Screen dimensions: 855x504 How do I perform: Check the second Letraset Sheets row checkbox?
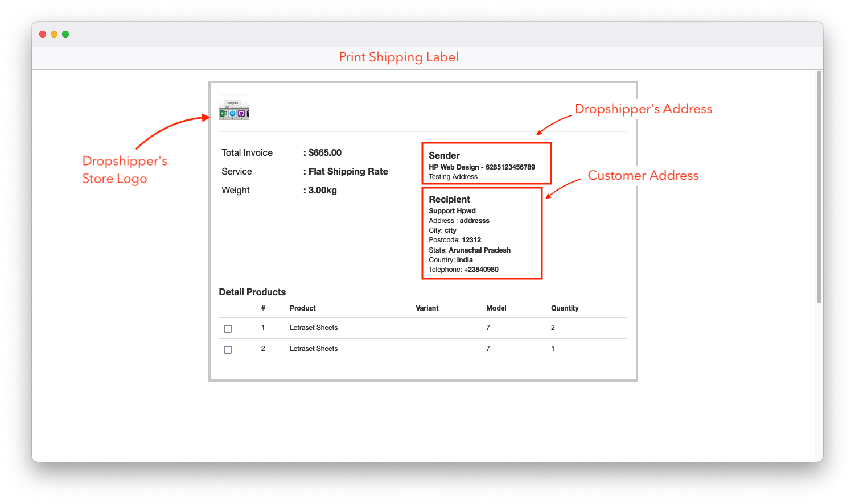tap(228, 349)
